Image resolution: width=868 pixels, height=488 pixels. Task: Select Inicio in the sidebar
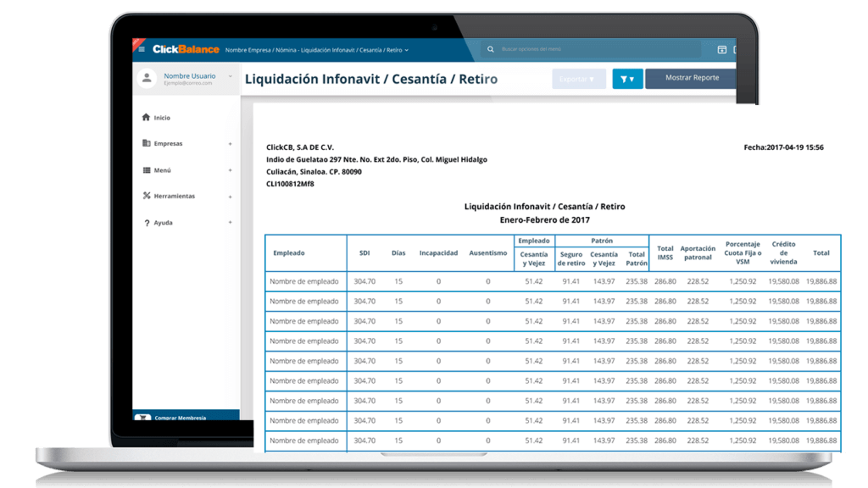[x=162, y=118]
